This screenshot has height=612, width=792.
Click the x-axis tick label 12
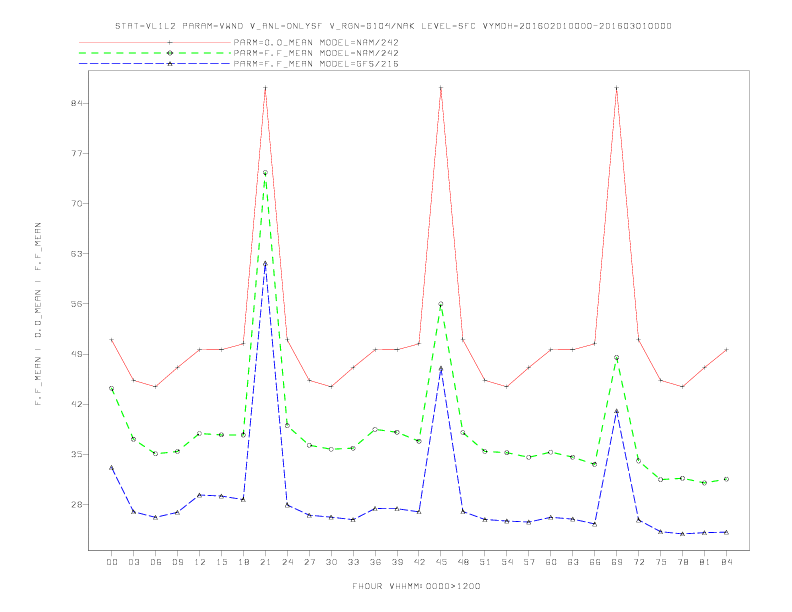[200, 562]
